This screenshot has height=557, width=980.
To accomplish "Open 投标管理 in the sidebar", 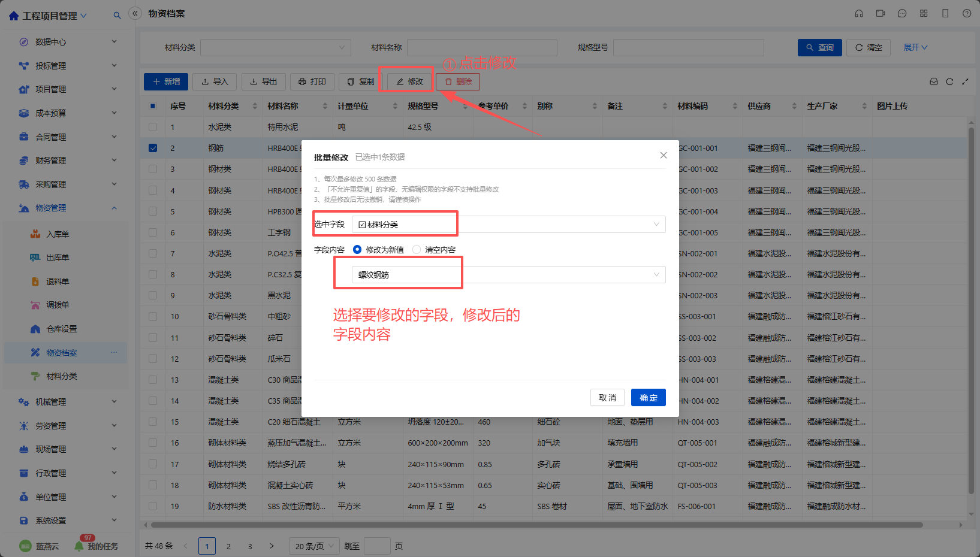I will click(68, 66).
